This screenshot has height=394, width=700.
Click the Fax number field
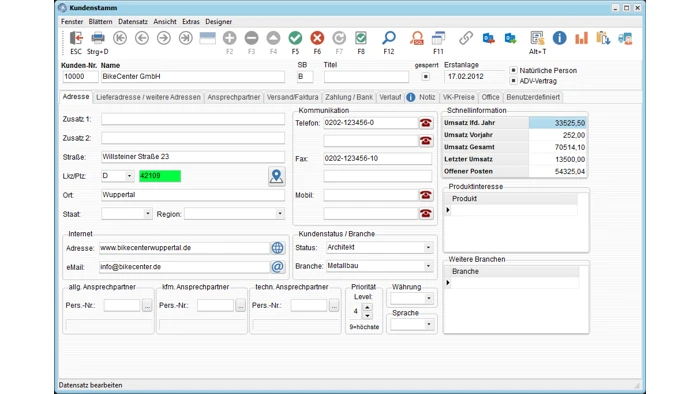pos(377,158)
